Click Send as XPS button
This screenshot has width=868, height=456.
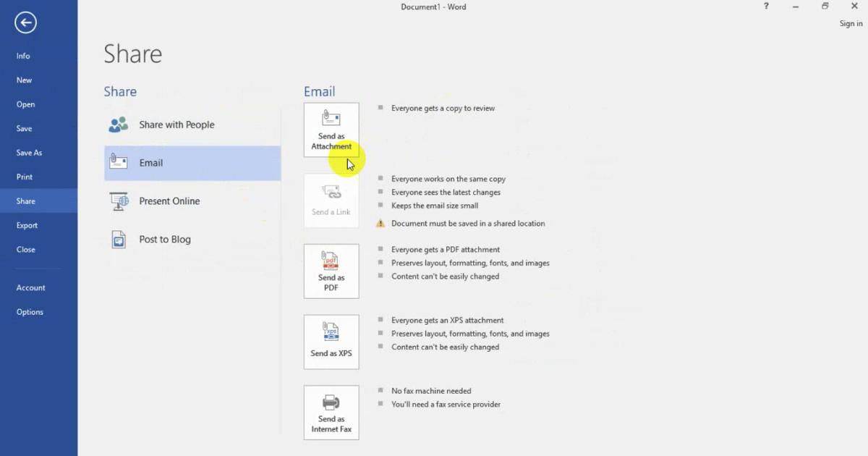[x=331, y=342]
